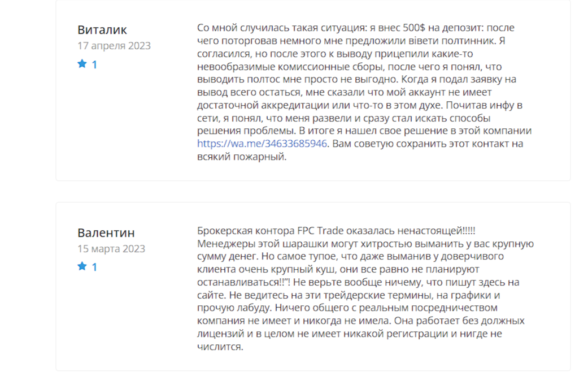This screenshot has height=384, width=588.
Task: Select rating number 1 in Валентин's review
Action: click(x=94, y=267)
